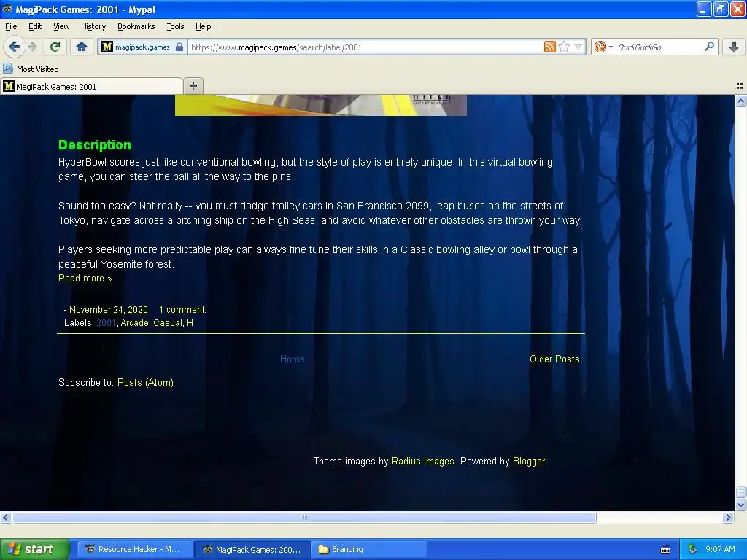Click the vertical scrollbar down arrow
The width and height of the screenshot is (747, 560).
[740, 505]
